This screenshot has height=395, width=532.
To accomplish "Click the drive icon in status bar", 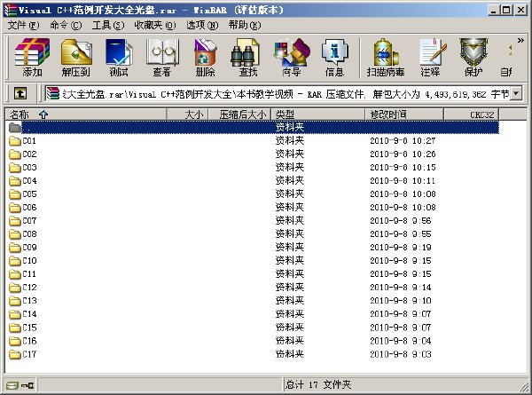I will 12,385.
